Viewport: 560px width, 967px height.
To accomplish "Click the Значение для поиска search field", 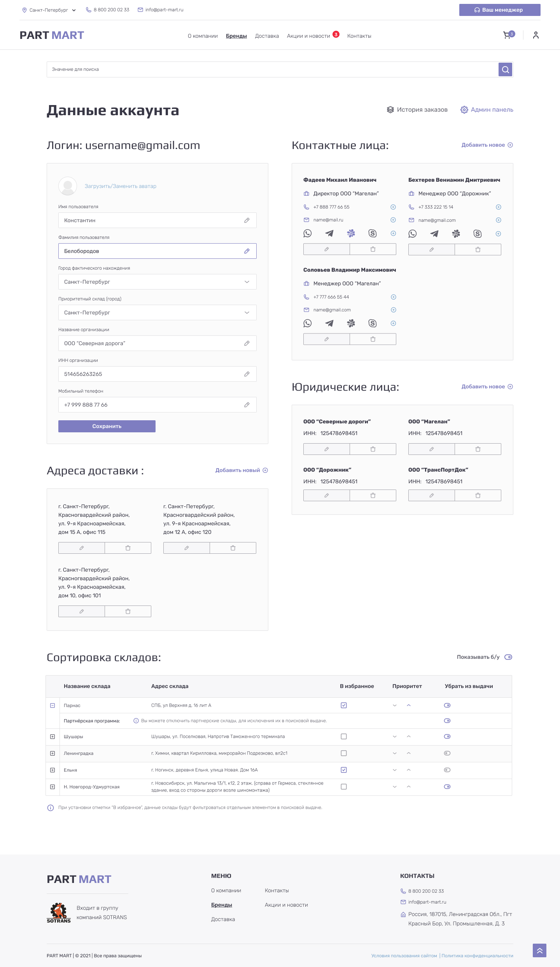I will [272, 69].
